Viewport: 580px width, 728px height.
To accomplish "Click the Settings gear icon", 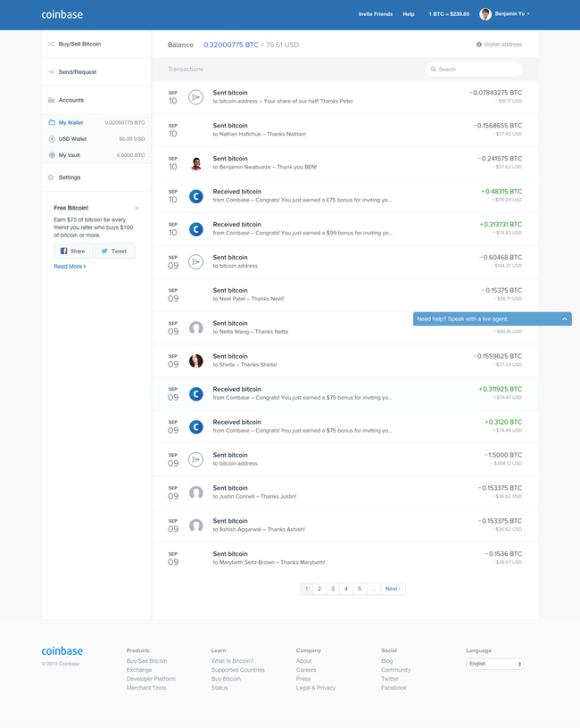I will pos(51,178).
